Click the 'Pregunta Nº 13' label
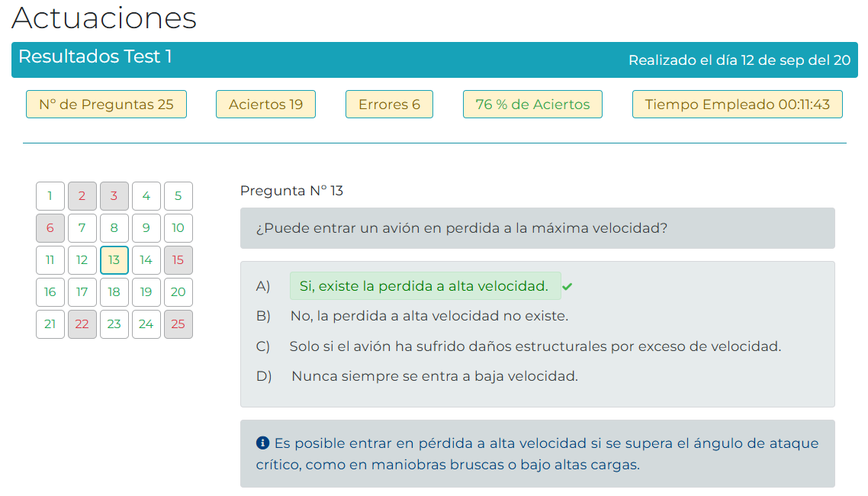The height and width of the screenshot is (496, 868). [x=291, y=191]
